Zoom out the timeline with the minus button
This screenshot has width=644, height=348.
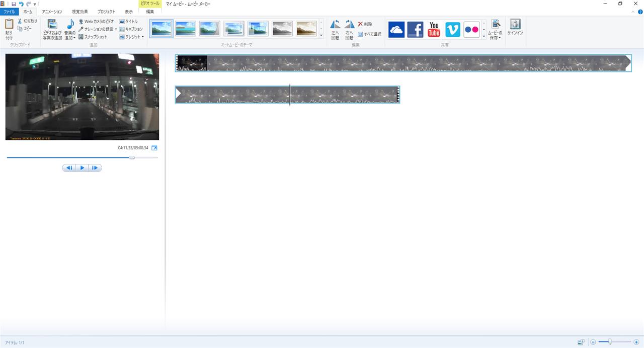593,342
